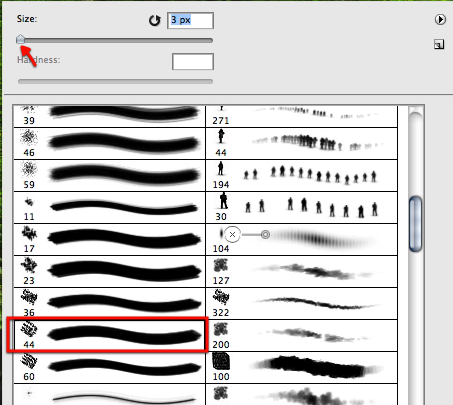Select the 322 thin scatter brush preset
This screenshot has height=405, width=453.
pyautogui.click(x=302, y=303)
